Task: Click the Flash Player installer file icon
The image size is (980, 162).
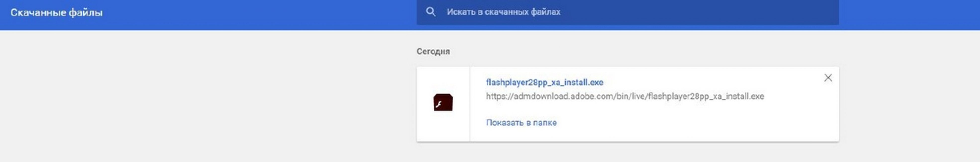Action: click(443, 102)
